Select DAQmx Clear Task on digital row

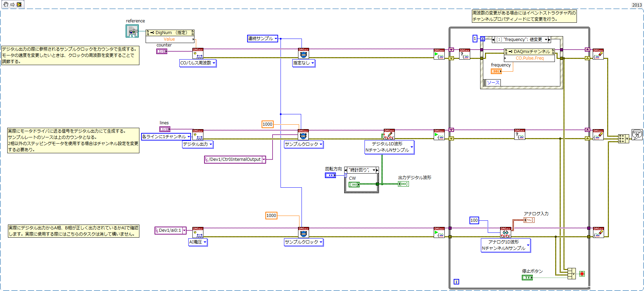tap(598, 135)
